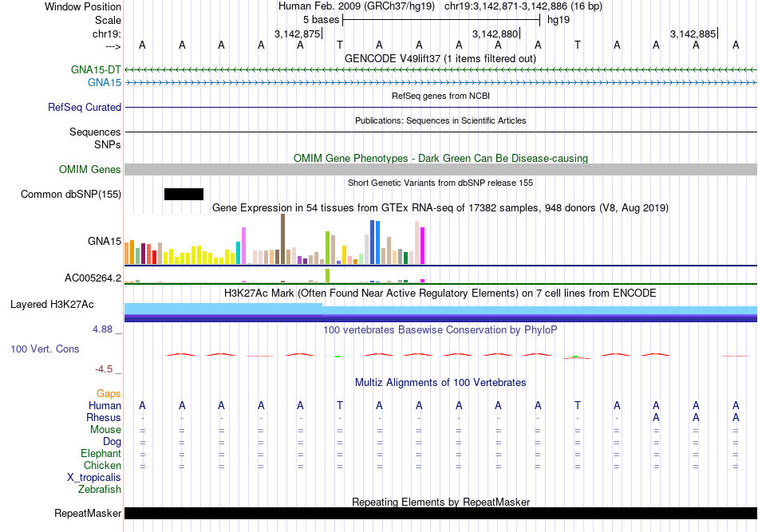The width and height of the screenshot is (758, 532).
Task: Click the tall brown GTEx expression bar
Action: click(282, 239)
